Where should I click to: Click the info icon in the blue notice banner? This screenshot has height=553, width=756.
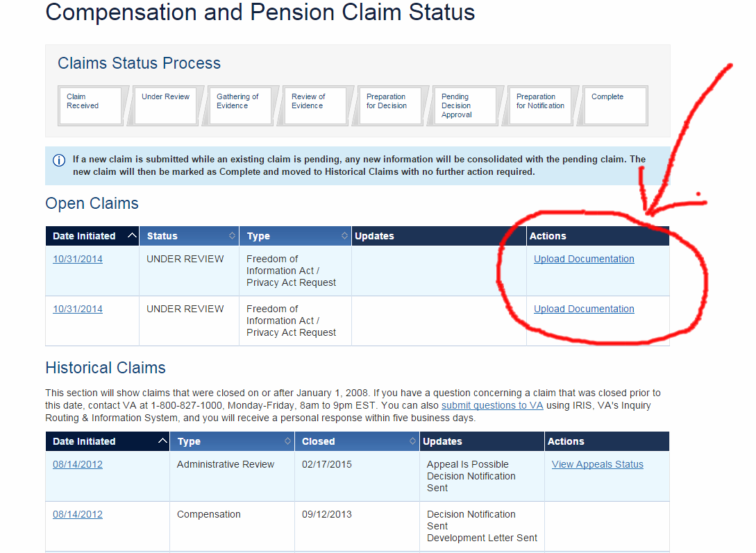click(x=59, y=160)
